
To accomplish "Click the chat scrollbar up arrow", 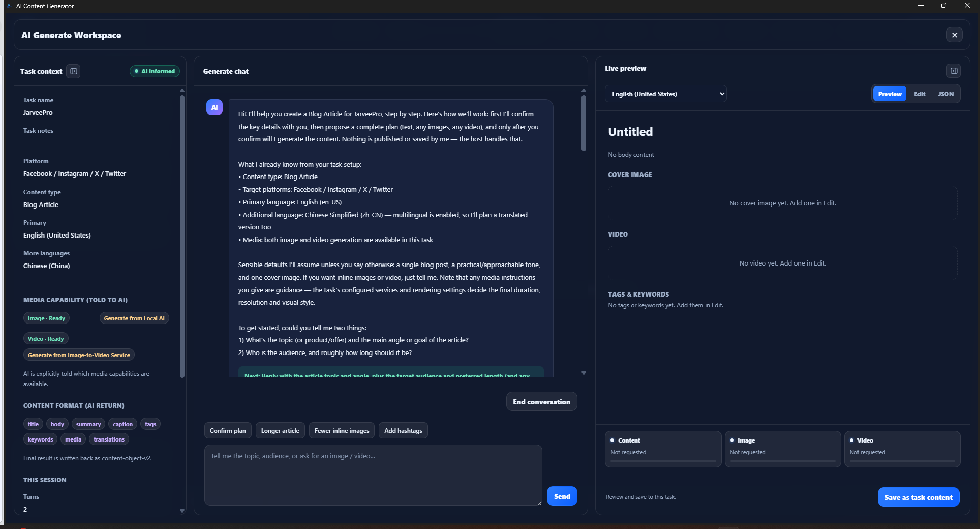I will (x=584, y=90).
